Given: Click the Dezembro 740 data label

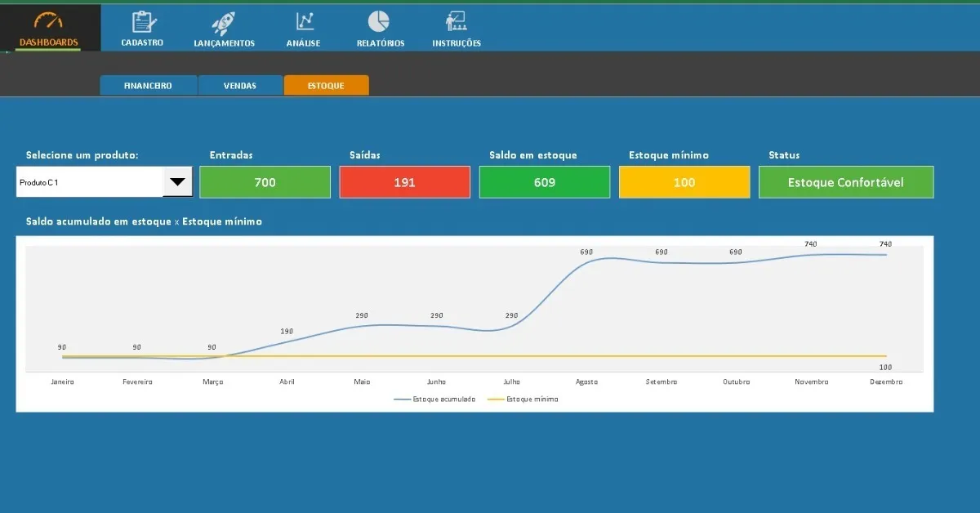Looking at the screenshot, I should (886, 244).
